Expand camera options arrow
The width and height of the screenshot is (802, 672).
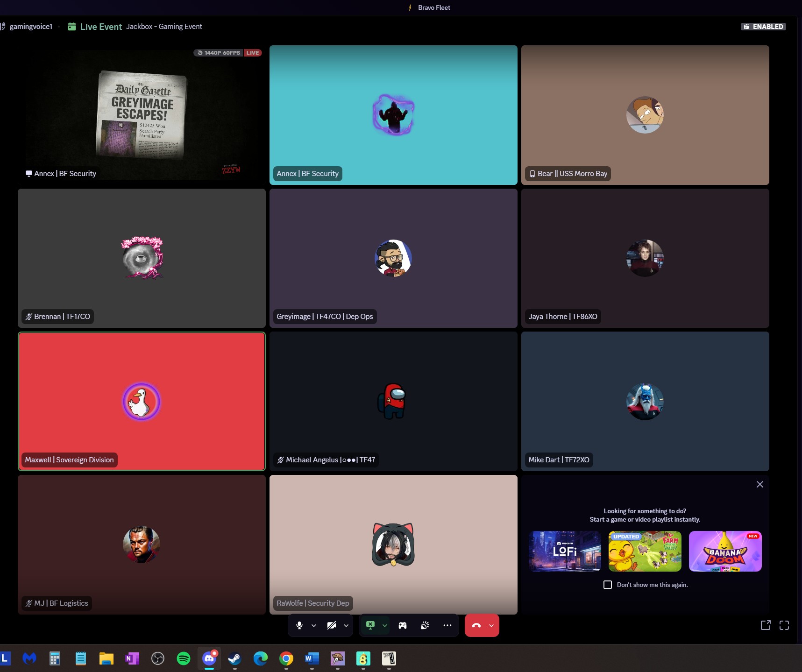point(346,625)
